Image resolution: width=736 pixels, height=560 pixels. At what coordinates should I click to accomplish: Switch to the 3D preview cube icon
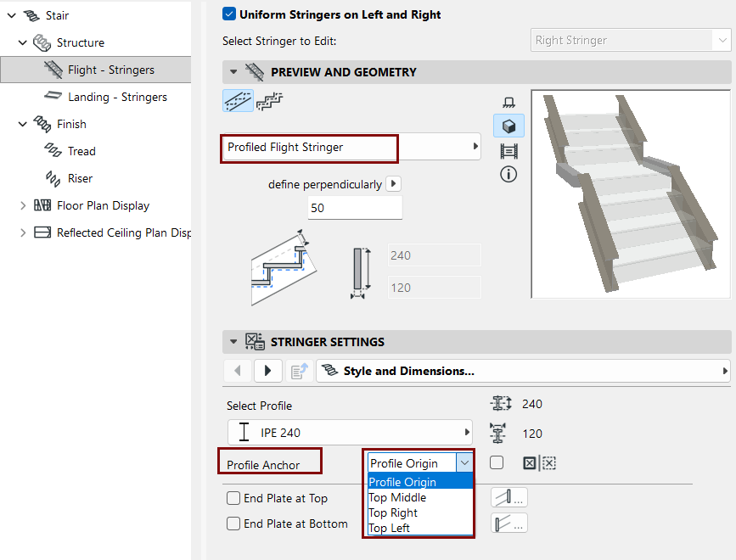[508, 126]
